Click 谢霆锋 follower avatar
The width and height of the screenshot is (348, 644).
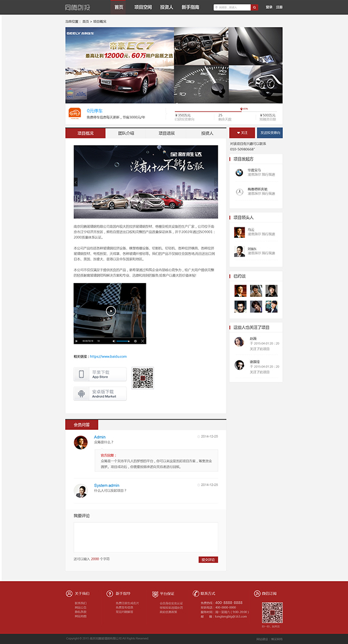pyautogui.click(x=239, y=365)
